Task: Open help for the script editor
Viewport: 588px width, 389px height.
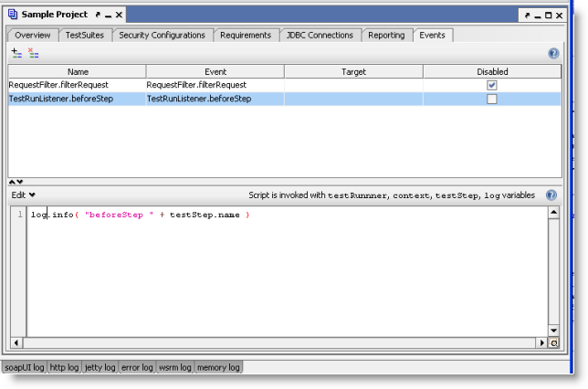Action: pyautogui.click(x=551, y=195)
